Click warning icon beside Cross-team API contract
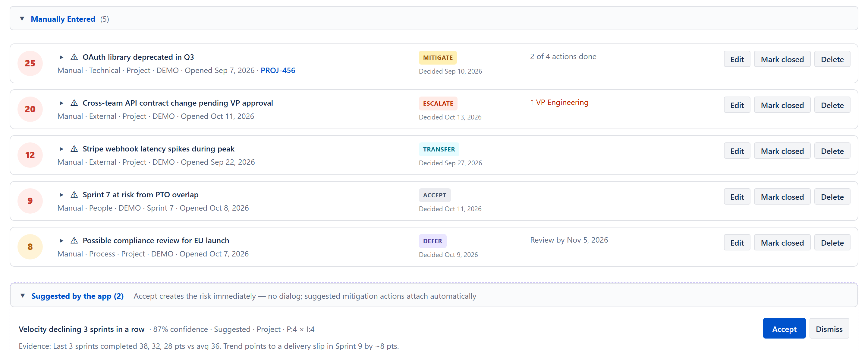 pyautogui.click(x=74, y=103)
